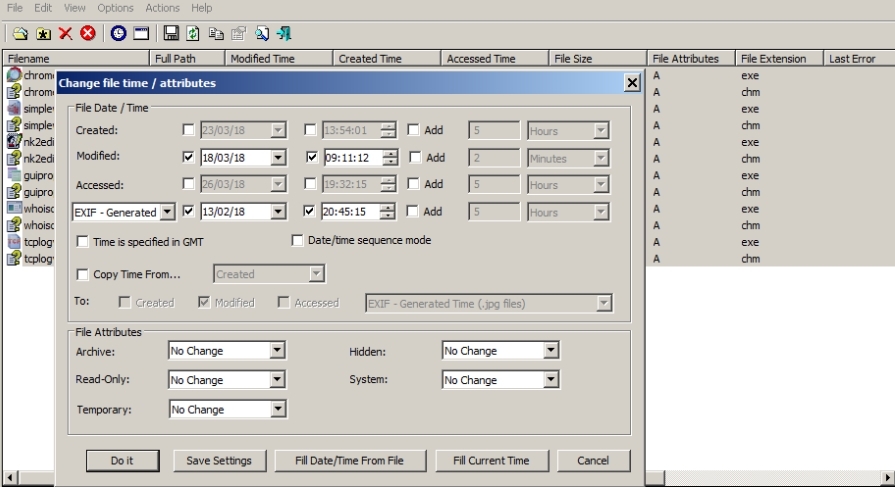
Task: Expand the System attribute dropdown
Action: tap(551, 380)
